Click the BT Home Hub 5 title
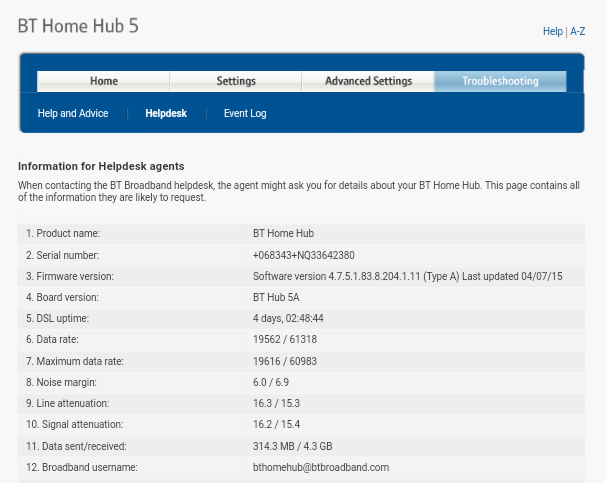The height and width of the screenshot is (483, 606). [78, 26]
